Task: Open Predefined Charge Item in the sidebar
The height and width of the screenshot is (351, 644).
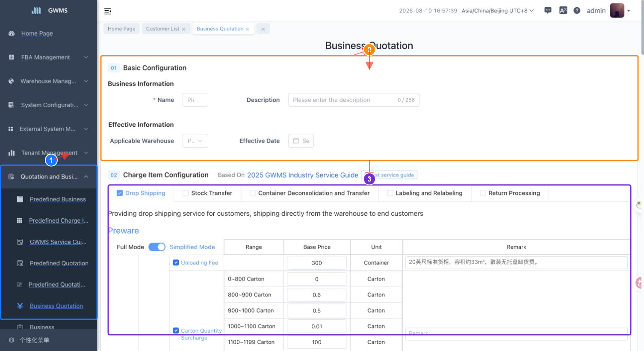Action: (59, 220)
